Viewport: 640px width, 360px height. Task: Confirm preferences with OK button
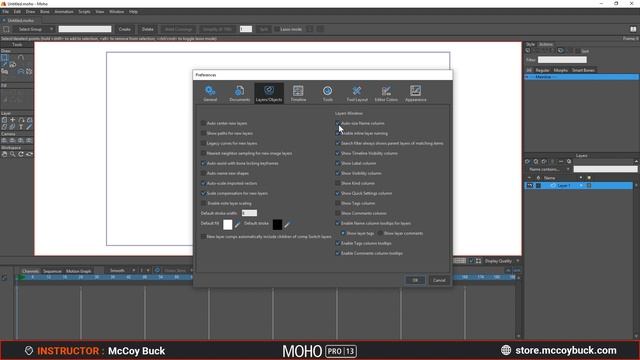(415, 280)
